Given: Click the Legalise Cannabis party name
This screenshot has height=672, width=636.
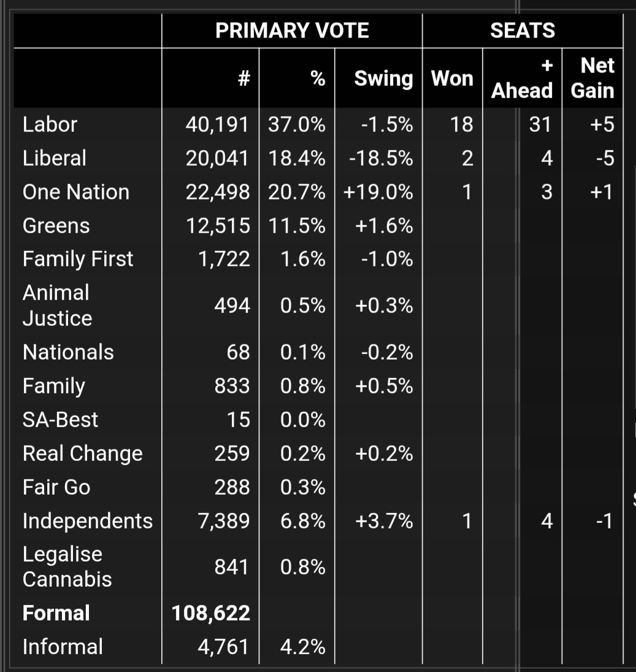Looking at the screenshot, I should (x=67, y=566).
